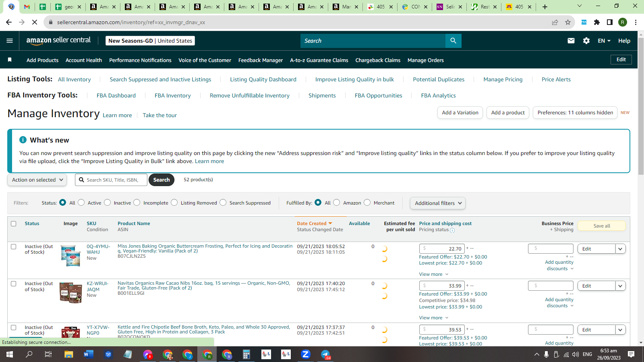
Task: Open Calculator from the taskbar
Action: (246, 354)
